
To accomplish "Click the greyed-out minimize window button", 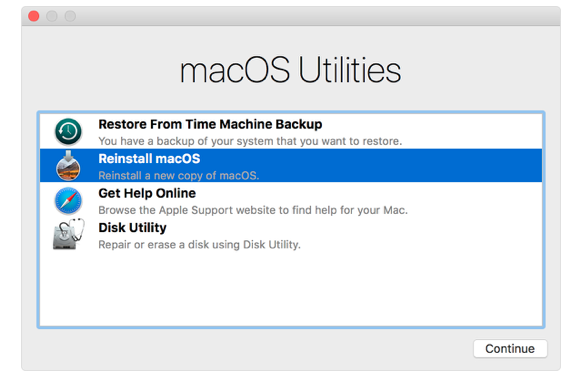I will (52, 16).
